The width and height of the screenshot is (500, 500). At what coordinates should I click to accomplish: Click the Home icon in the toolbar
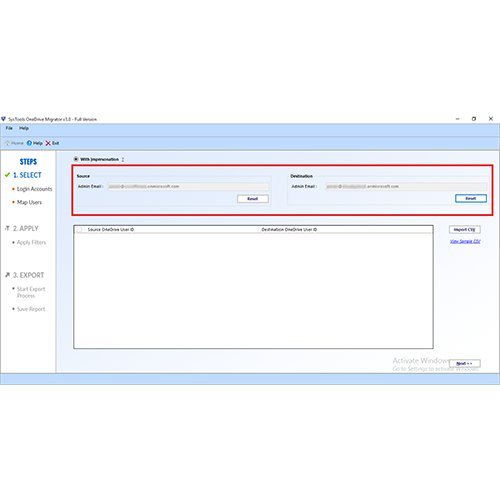[x=7, y=143]
